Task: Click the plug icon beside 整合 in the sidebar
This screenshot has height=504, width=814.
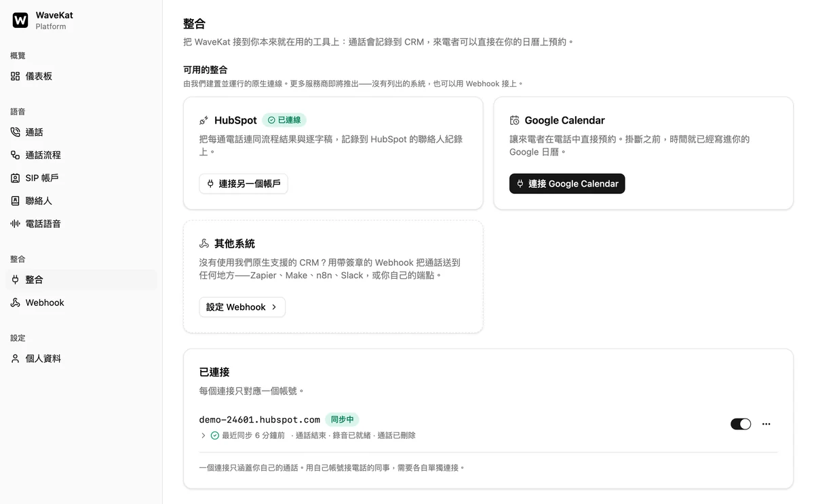Action: click(x=15, y=279)
